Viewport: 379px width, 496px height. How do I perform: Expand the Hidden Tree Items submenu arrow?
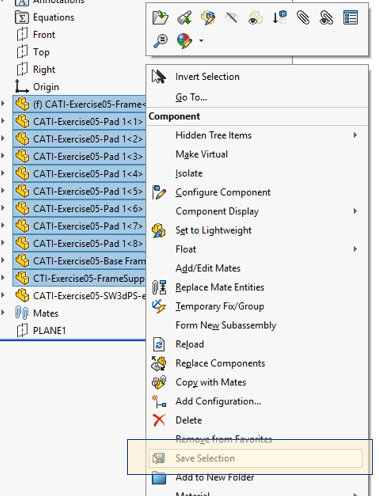(355, 135)
